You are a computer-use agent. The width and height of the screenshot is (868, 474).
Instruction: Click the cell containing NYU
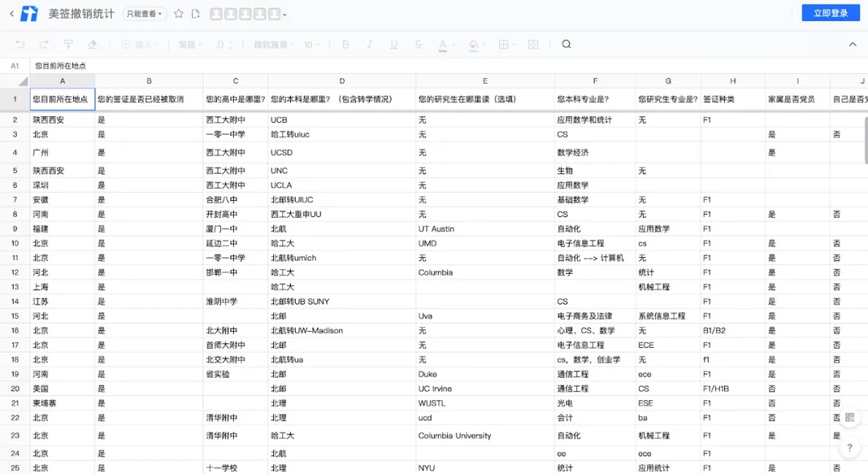(x=485, y=468)
